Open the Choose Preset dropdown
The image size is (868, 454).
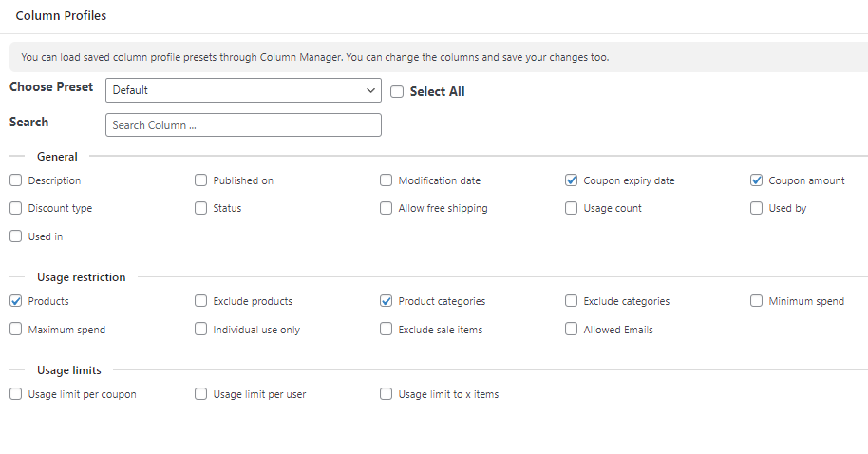point(243,90)
